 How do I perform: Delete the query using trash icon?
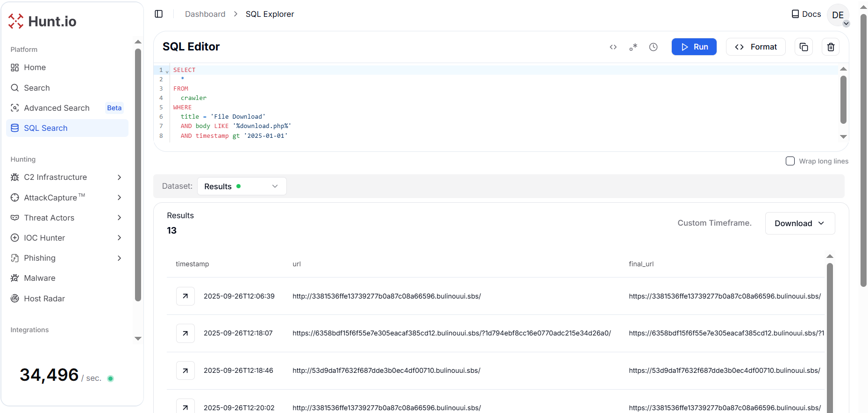831,47
